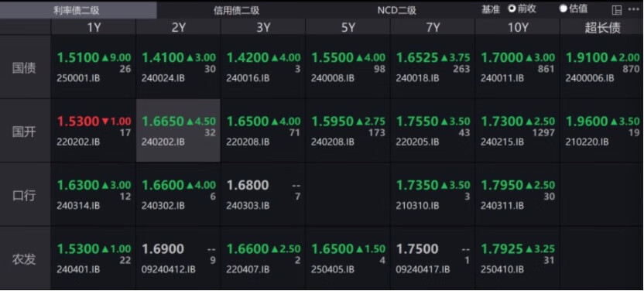Screen dimensions: 644x291
Task: Click the 1.6800 yield value
Action: point(248,185)
